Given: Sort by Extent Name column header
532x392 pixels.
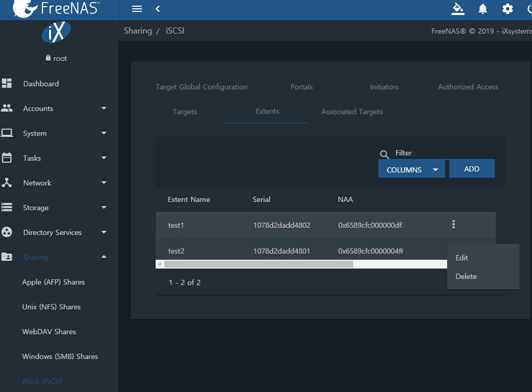Looking at the screenshot, I should [189, 199].
